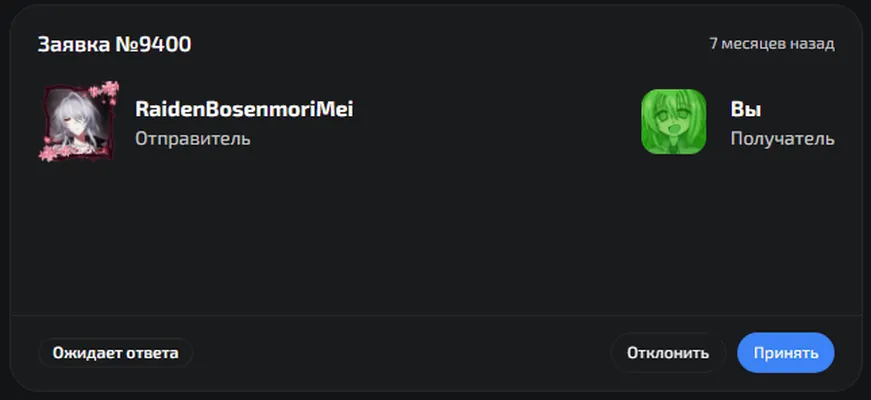
Task: View the sender's profile via white-haired avatar
Action: click(x=78, y=122)
